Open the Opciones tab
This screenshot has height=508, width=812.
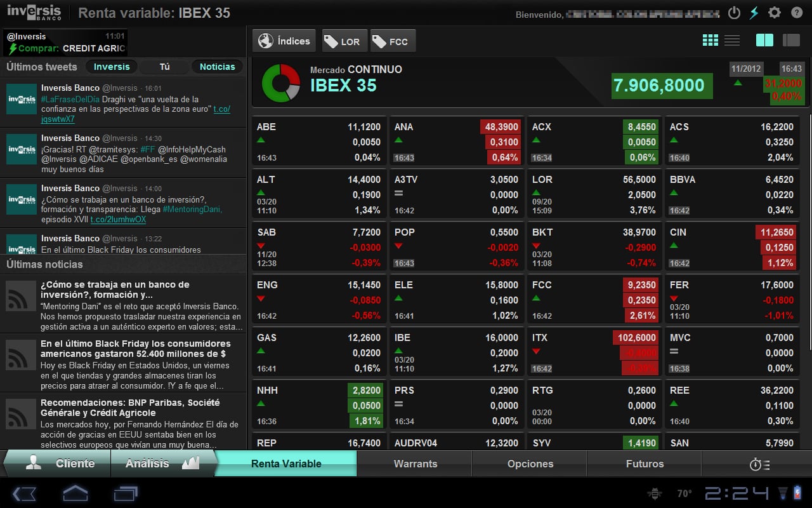530,464
